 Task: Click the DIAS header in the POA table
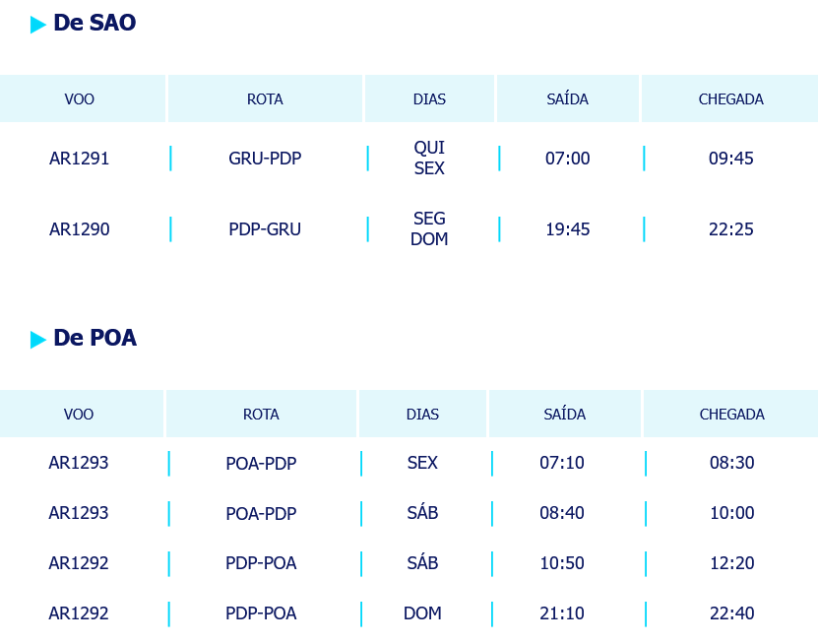[422, 415]
